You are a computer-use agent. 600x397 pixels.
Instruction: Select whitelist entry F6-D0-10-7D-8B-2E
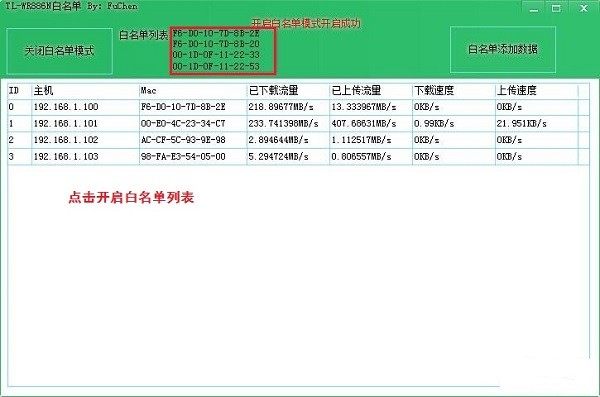216,33
